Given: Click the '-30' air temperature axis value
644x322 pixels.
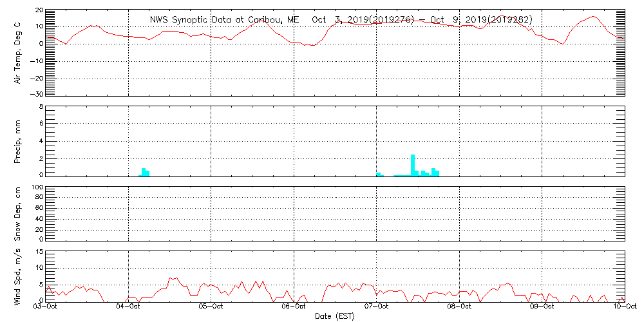Looking at the screenshot, I should (x=37, y=94).
